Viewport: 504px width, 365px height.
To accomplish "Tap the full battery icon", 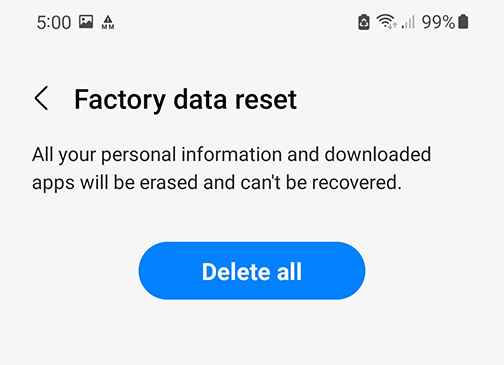I will 463,22.
